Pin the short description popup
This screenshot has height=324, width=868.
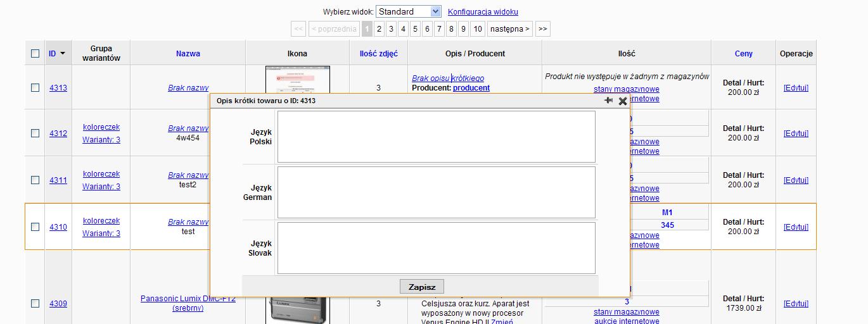[608, 101]
